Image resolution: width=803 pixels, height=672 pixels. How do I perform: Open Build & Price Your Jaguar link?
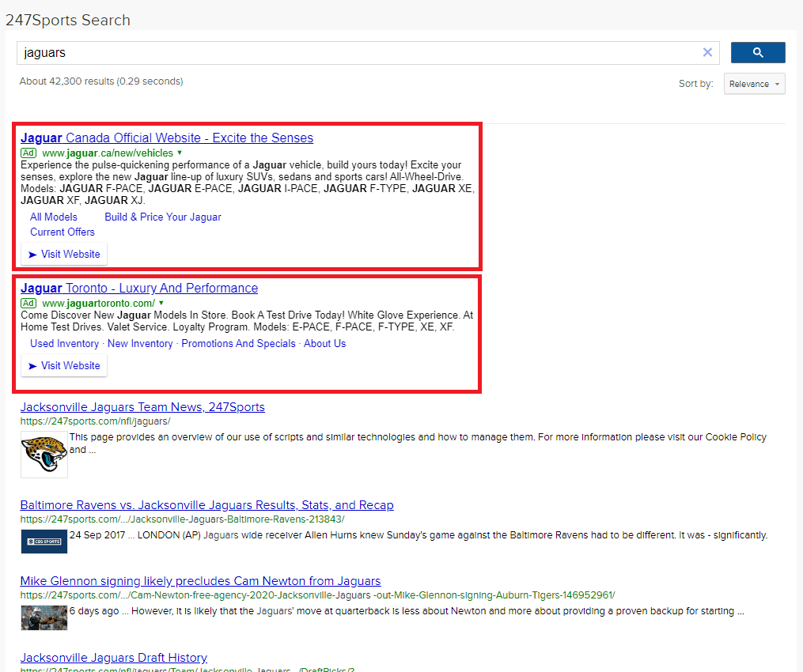tap(163, 217)
